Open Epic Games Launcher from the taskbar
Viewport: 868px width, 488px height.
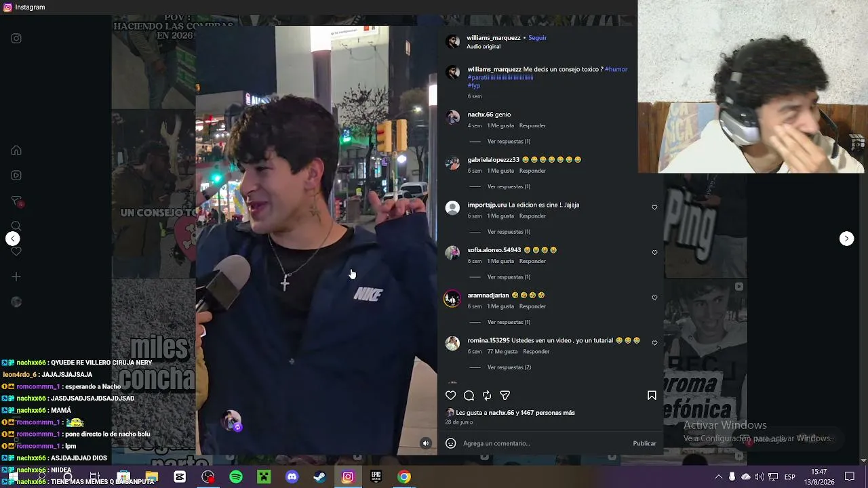point(376,477)
